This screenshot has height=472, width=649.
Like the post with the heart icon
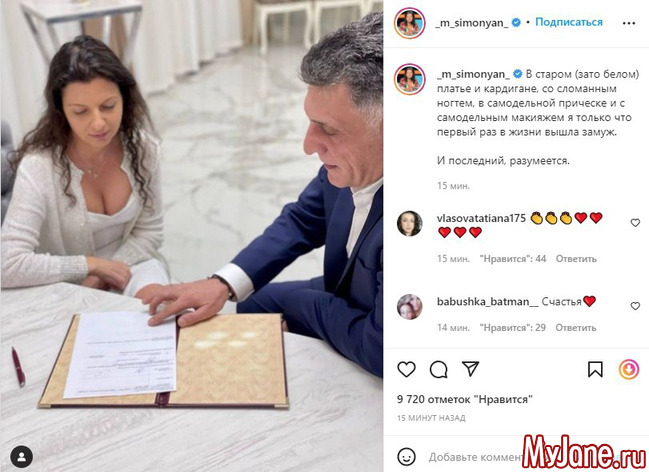(406, 369)
